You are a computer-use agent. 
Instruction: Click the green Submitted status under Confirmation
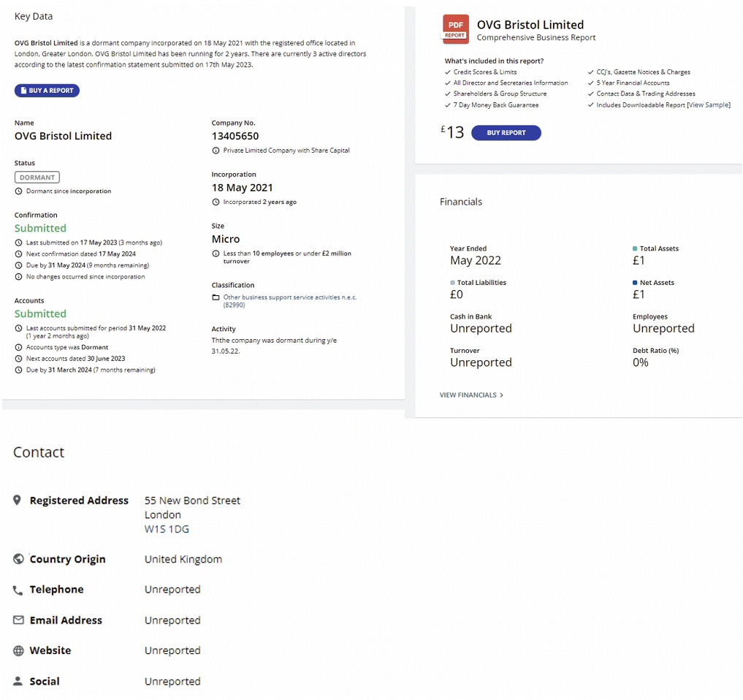pos(40,228)
